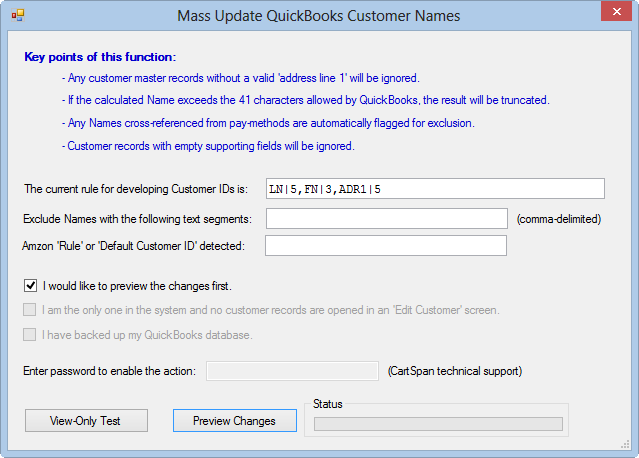Click the '(comma-delimited)' hint text
639x458 pixels.
point(559,219)
